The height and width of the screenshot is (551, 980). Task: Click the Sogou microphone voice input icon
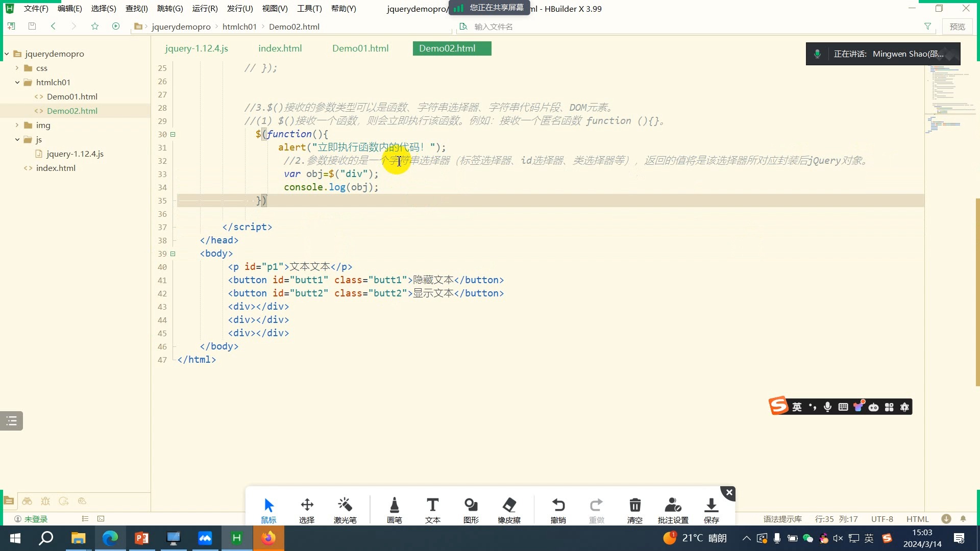coord(827,407)
